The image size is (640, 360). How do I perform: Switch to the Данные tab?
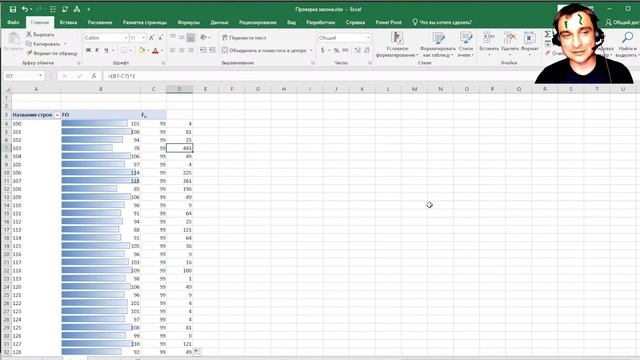pos(219,22)
